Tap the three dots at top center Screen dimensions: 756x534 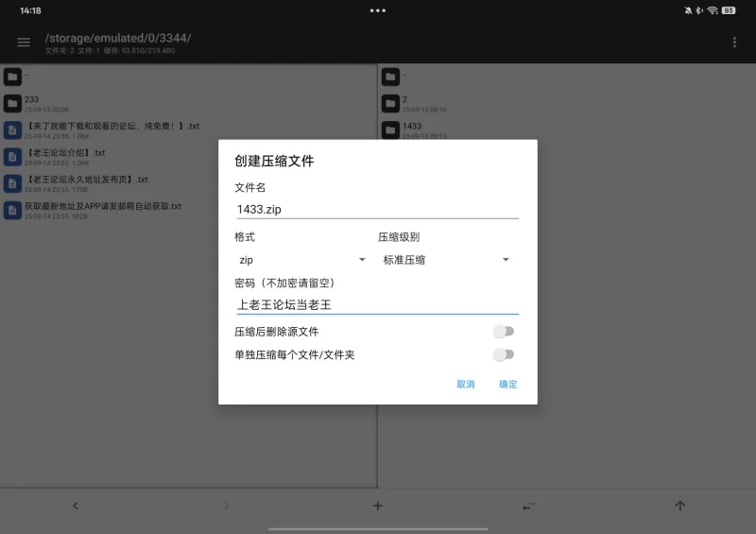pos(377,10)
